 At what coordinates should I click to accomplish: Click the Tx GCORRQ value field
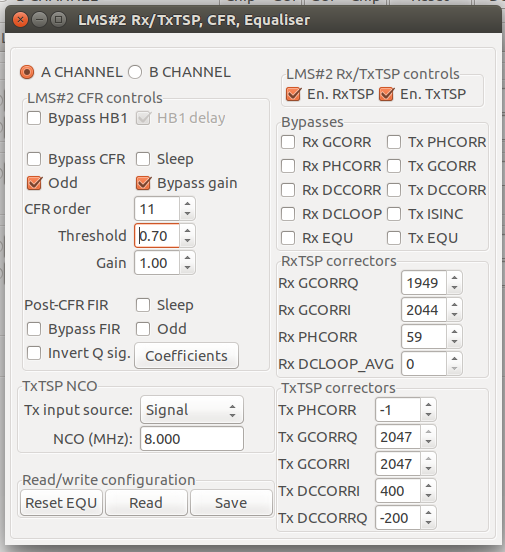coord(398,437)
